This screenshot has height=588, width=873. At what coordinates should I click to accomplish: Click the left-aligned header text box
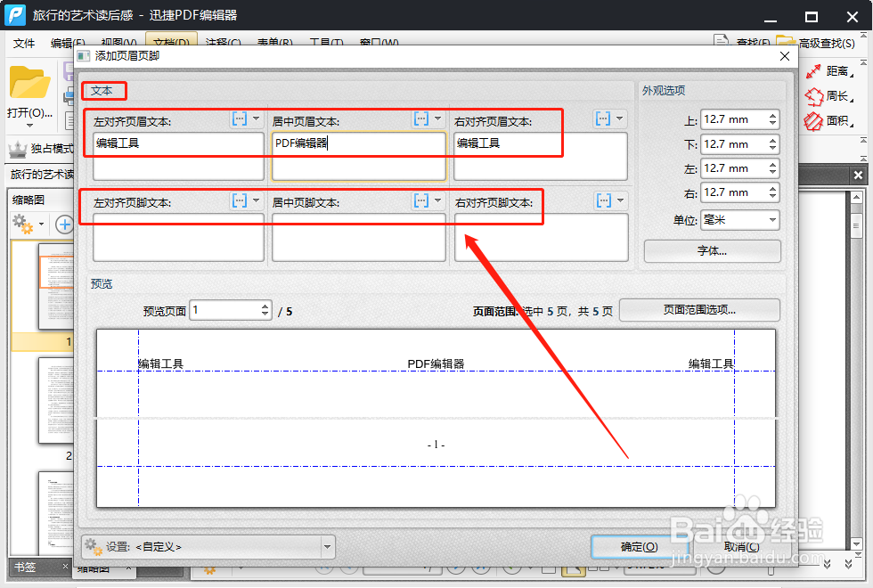178,156
